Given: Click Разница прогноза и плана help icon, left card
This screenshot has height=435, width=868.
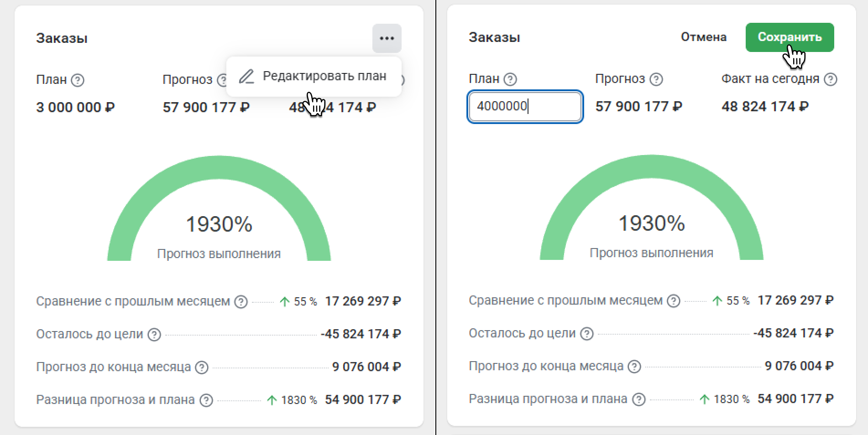Looking at the screenshot, I should click(206, 400).
